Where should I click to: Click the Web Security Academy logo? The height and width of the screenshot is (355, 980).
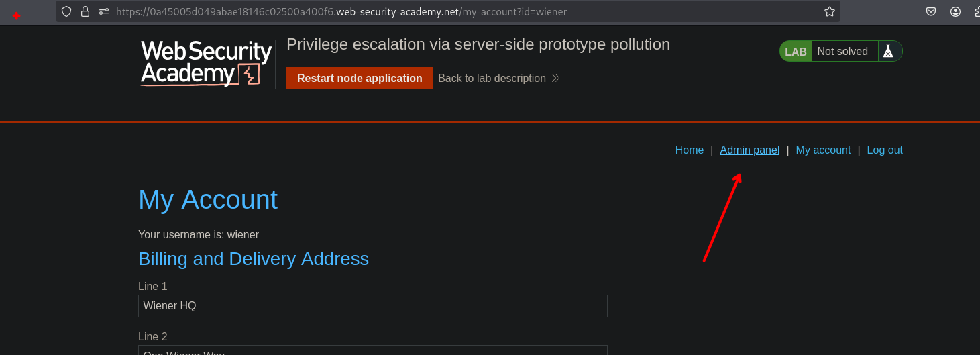click(x=205, y=63)
